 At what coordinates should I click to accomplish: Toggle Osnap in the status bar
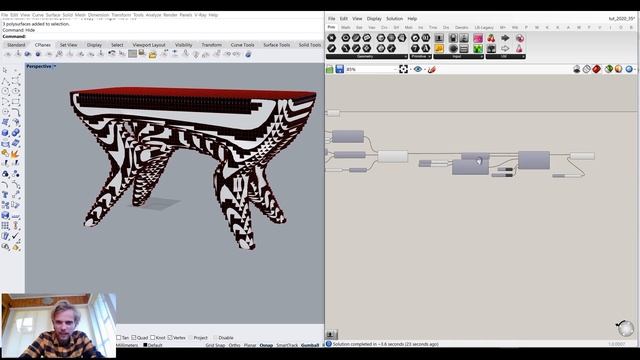pyautogui.click(x=266, y=345)
